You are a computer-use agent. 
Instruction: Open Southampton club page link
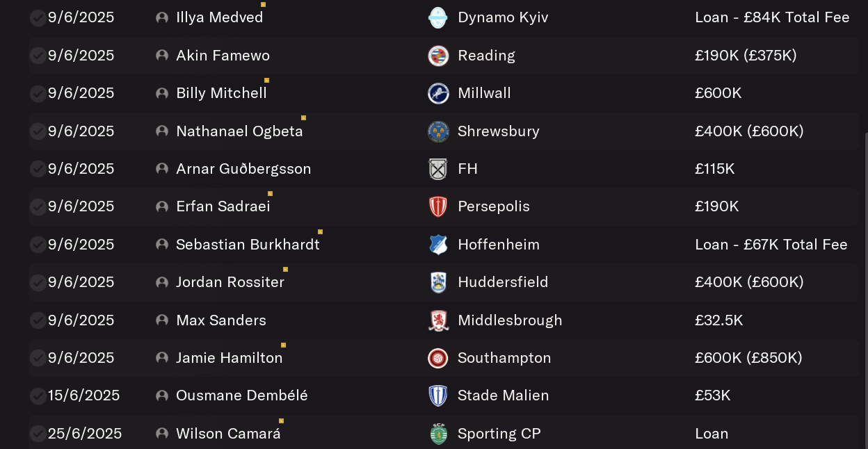click(x=504, y=358)
